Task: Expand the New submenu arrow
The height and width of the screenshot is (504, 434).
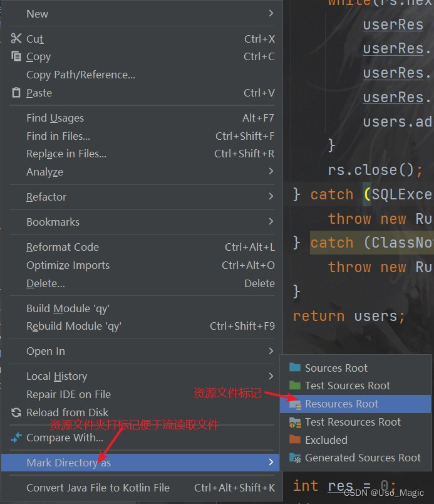Action: (x=271, y=13)
